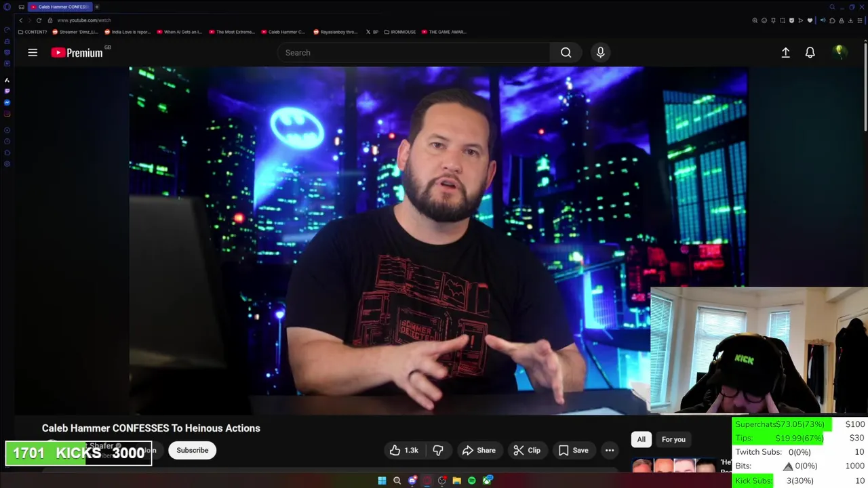
Task: Open the YouTube guide hamburger menu
Action: [33, 52]
